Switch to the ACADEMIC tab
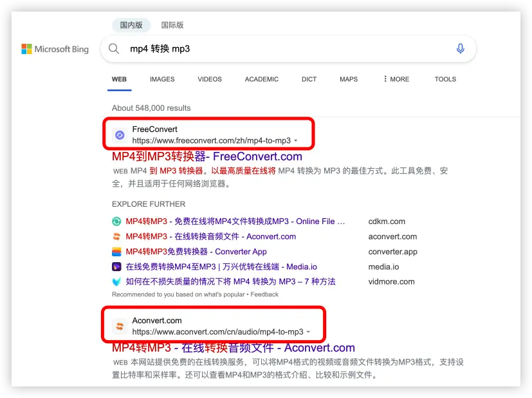Viewport: 532px width, 398px height. [262, 79]
